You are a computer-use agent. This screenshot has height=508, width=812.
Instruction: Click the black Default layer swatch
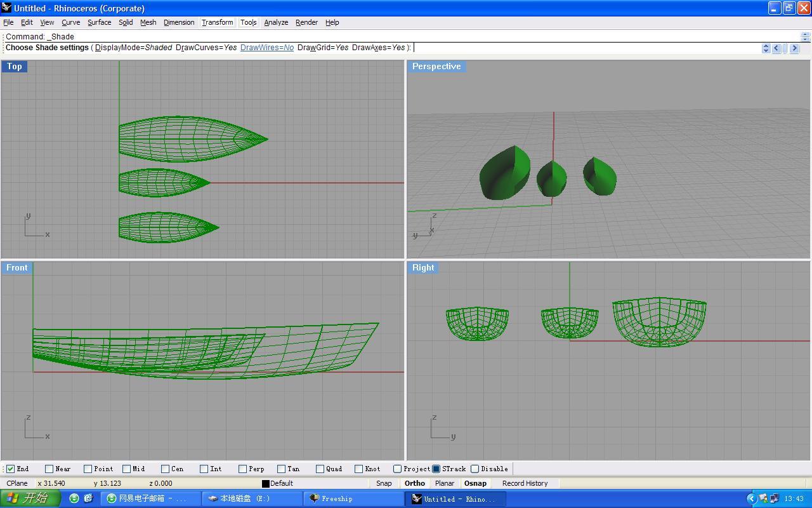pyautogui.click(x=266, y=484)
